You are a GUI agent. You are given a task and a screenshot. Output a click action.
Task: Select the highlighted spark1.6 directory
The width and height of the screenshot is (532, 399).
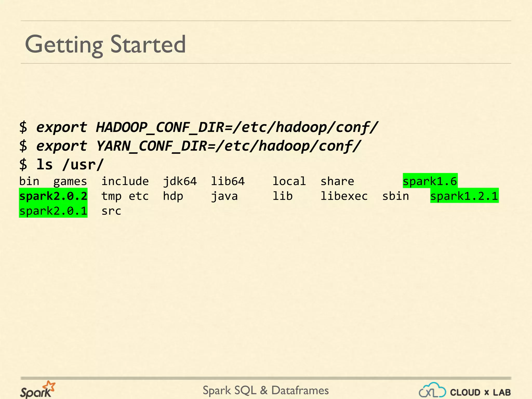[x=430, y=181]
